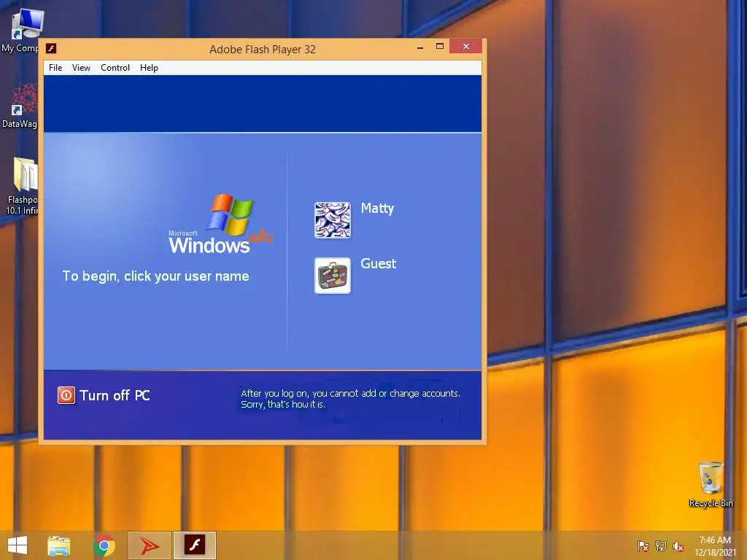
Task: Select the DataWag desktop shortcut
Action: [x=20, y=106]
